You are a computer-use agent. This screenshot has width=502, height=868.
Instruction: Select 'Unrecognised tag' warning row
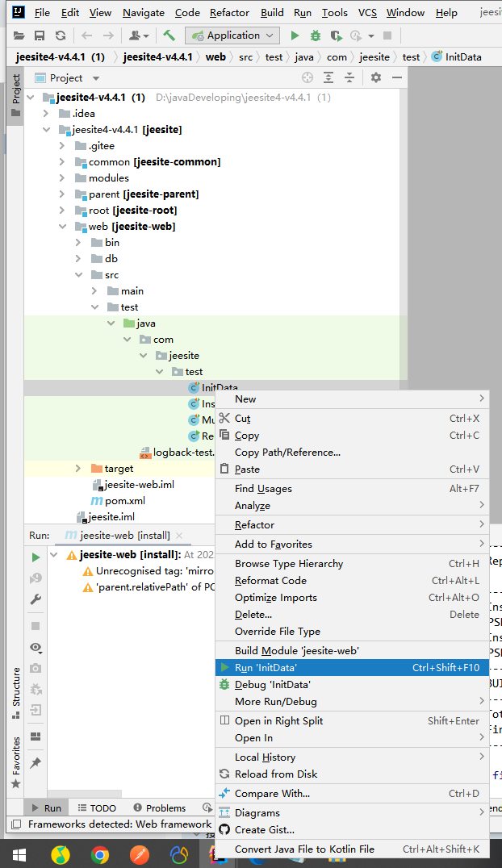coord(148,570)
